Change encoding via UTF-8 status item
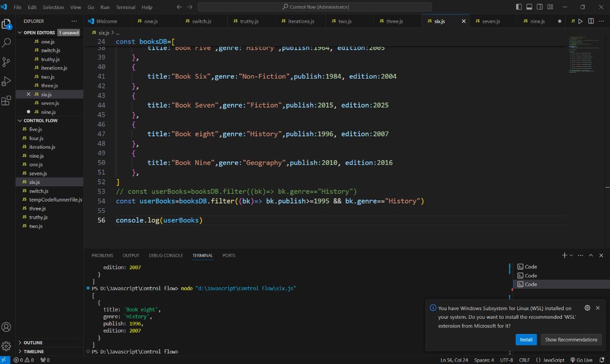 point(506,360)
